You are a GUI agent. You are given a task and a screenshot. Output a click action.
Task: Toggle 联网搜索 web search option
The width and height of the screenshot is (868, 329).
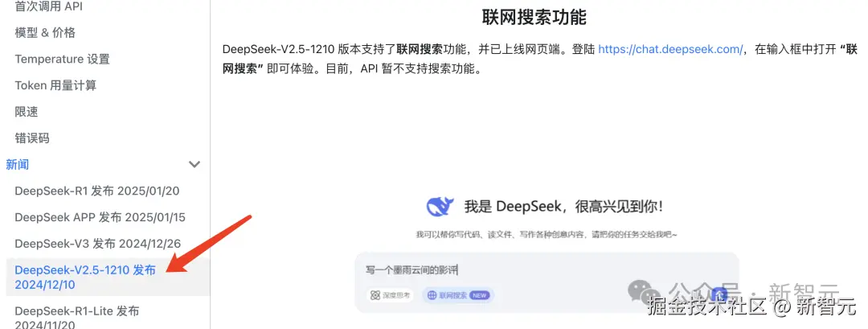coord(458,296)
